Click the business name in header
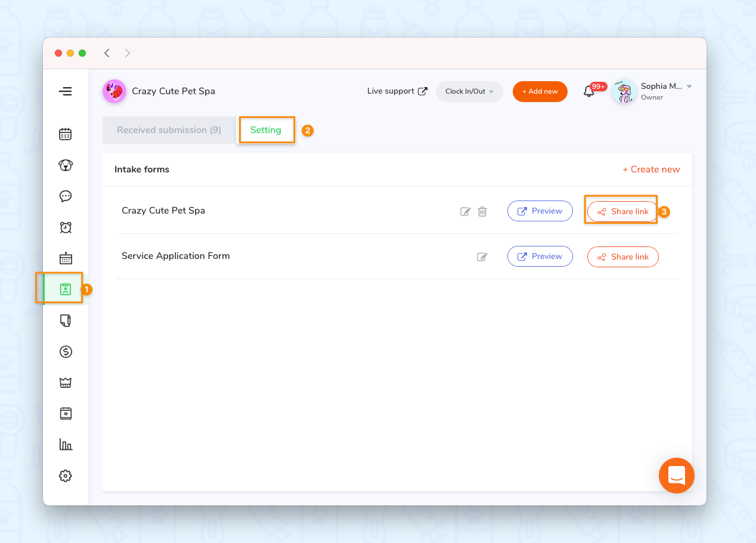The image size is (756, 543). pyautogui.click(x=173, y=91)
